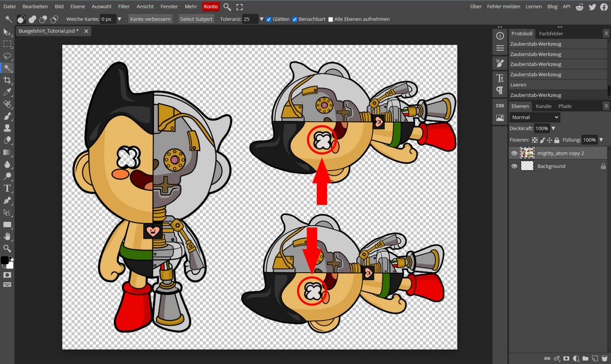The image size is (611, 364).
Task: Select the Zoom tool in toolbar
Action: pos(7,248)
